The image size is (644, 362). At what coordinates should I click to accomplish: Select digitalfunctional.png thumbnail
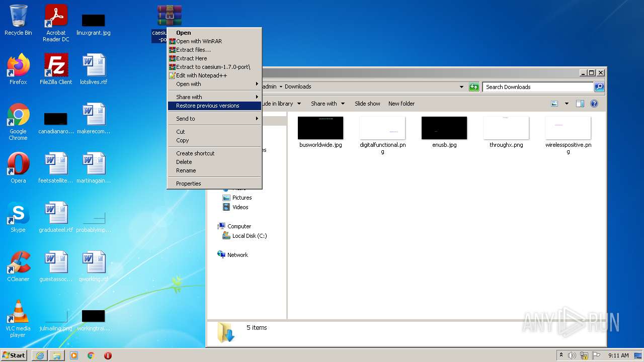382,135
